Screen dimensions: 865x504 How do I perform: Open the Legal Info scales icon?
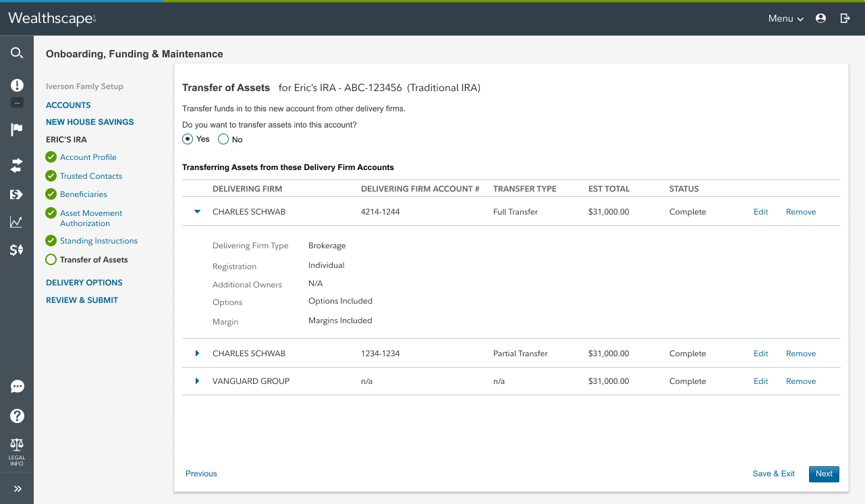tap(17, 452)
